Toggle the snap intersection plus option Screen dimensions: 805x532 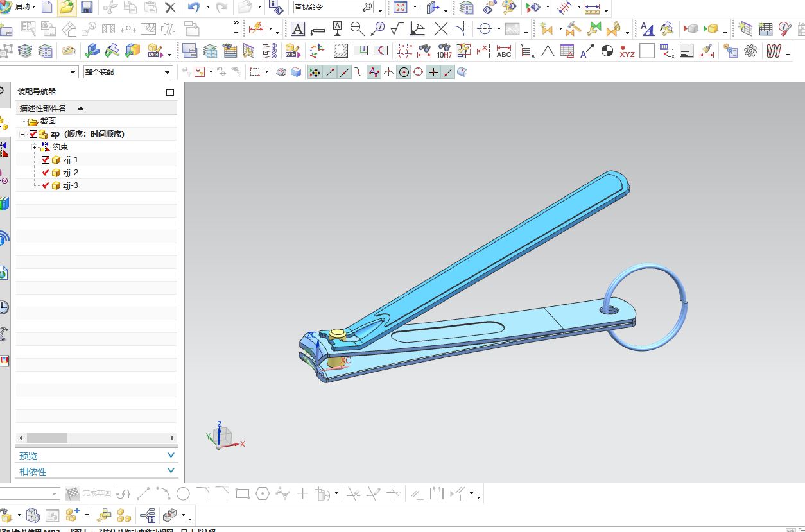pos(433,73)
